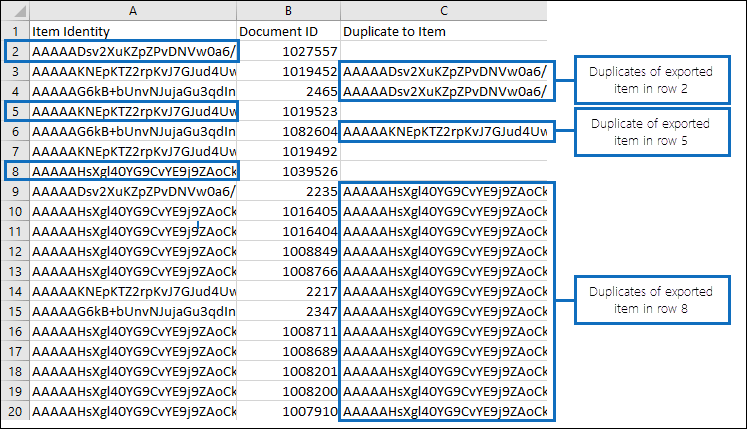Click cell with Document ID 1008849
This screenshot has width=747, height=429.
288,252
